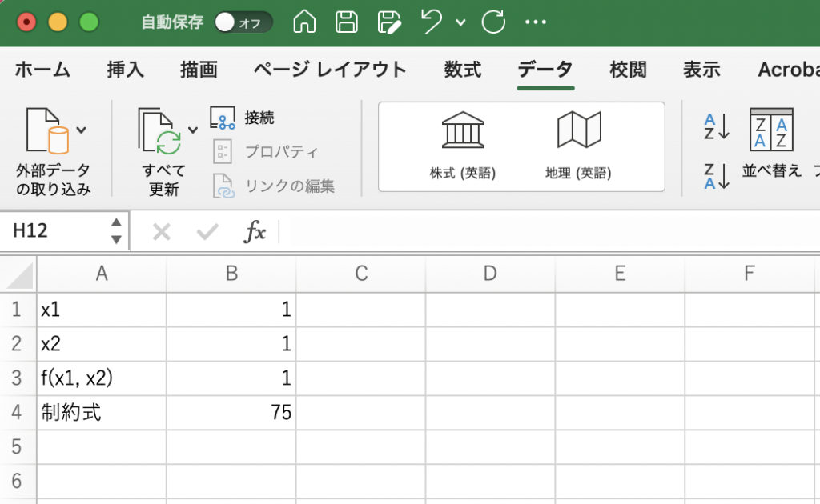Select row 4 header
Screen dimensions: 820x504
18,413
